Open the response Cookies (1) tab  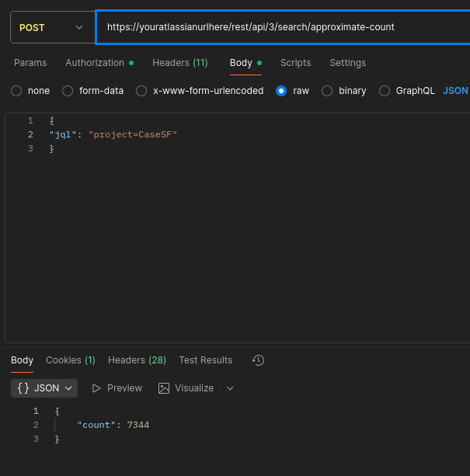pos(70,360)
